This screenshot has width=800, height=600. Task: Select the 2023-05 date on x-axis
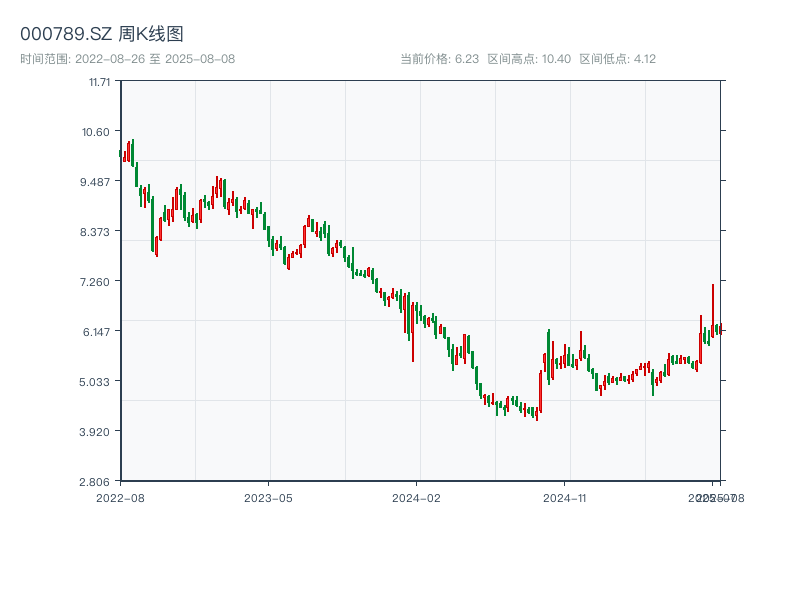[268, 497]
